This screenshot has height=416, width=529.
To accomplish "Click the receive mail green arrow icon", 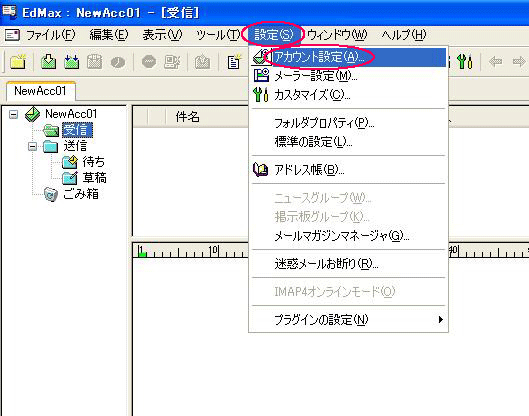I will point(48,62).
